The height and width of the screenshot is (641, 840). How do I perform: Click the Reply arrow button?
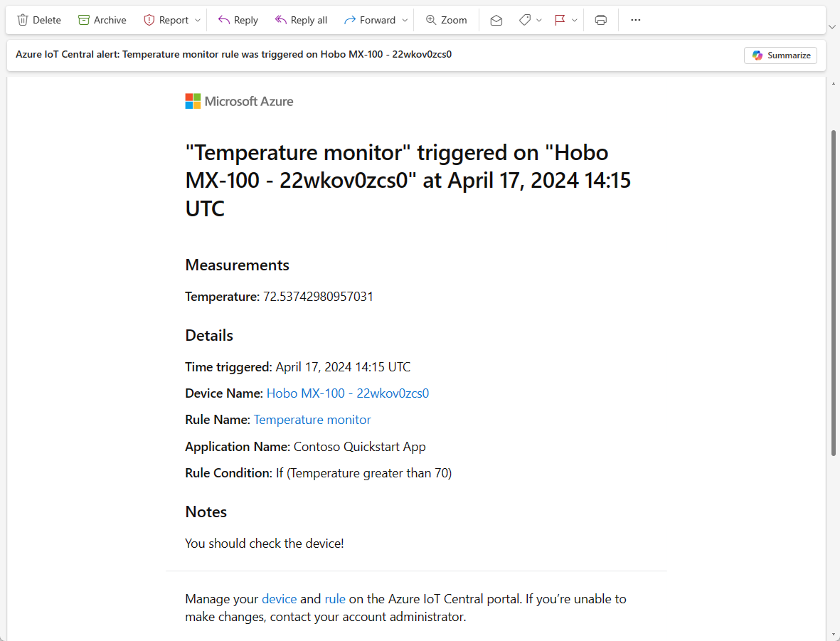click(238, 20)
